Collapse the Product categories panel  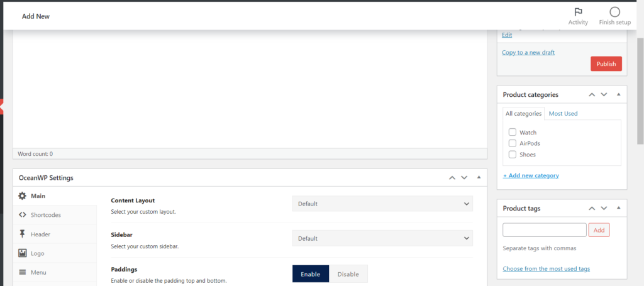coord(618,94)
